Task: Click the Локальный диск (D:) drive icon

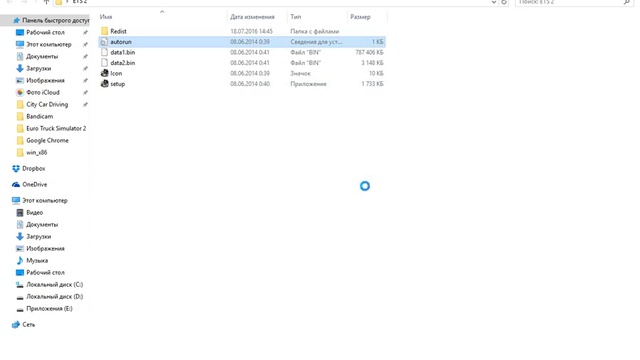Action: coord(20,297)
